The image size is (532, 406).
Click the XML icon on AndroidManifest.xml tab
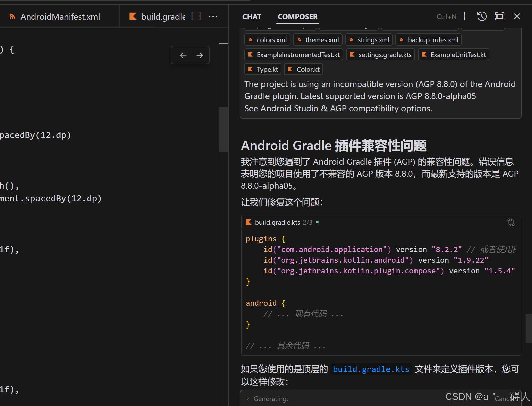(x=12, y=16)
